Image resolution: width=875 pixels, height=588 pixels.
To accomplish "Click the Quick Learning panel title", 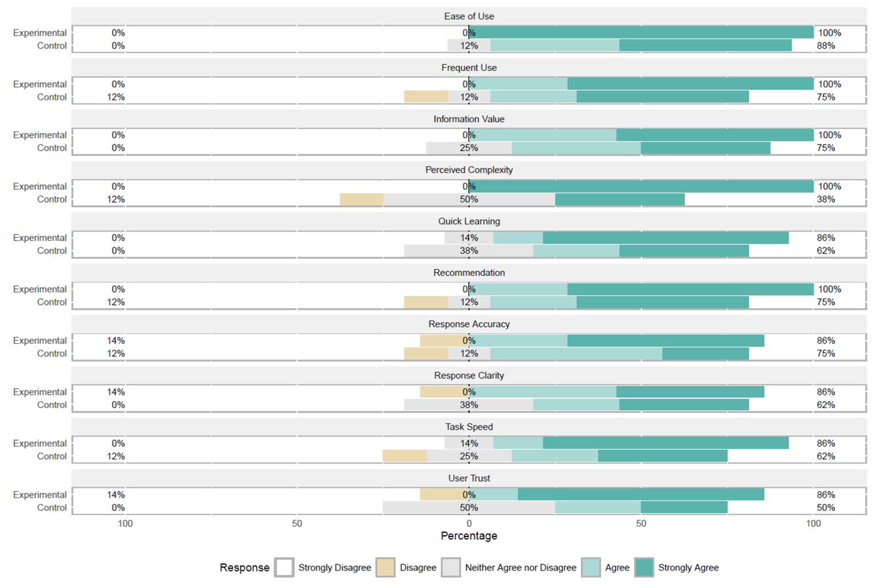I will pos(469,221).
